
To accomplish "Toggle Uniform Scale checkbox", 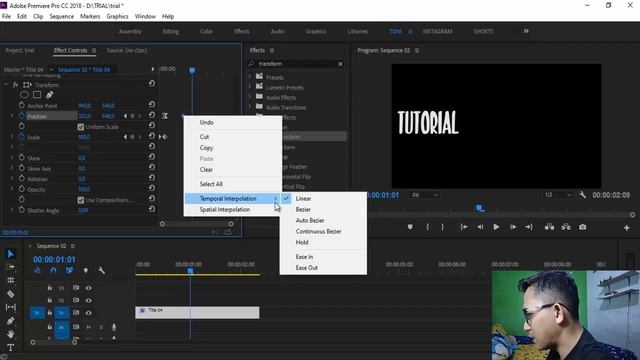I will (81, 127).
